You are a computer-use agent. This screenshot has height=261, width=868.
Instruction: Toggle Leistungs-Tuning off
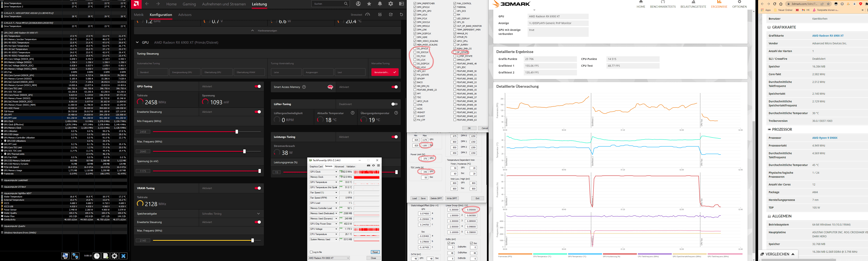[394, 137]
